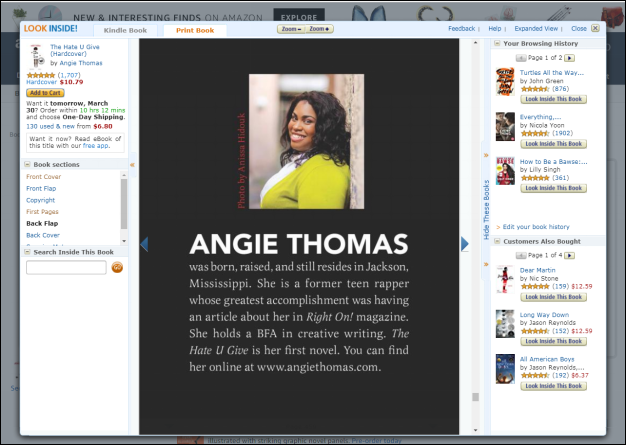Switch to the Kindle Book tab

pos(125,31)
